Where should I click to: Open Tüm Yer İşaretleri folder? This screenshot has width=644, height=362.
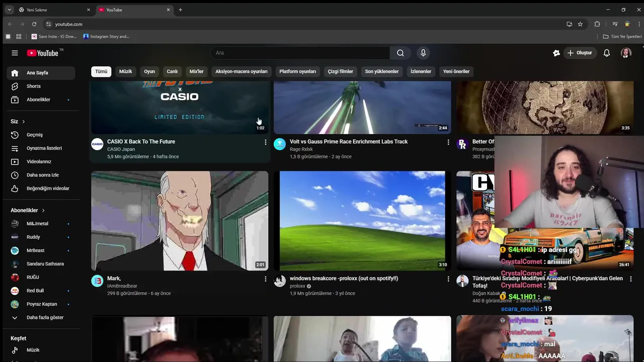click(622, 36)
